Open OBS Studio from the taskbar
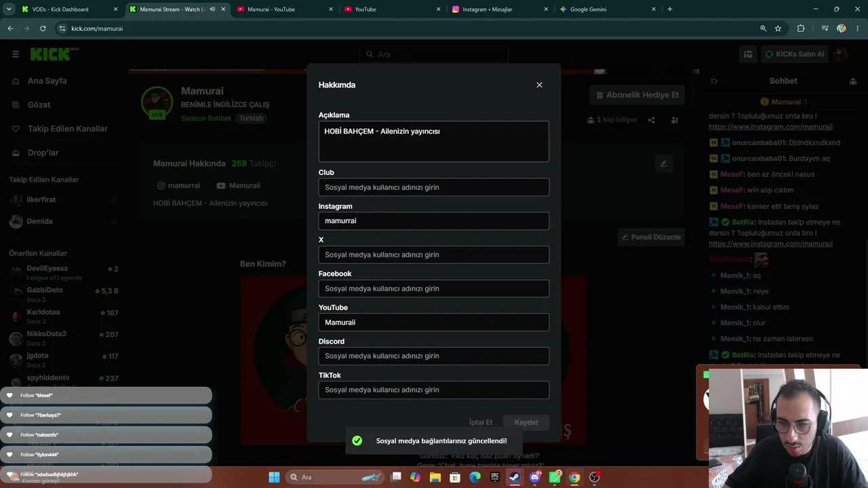 tap(595, 477)
